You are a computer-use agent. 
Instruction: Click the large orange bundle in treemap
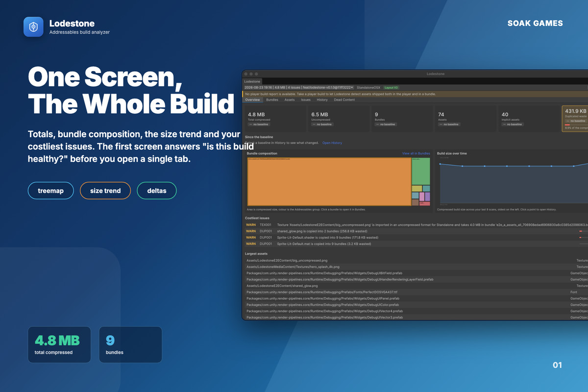tap(329, 181)
